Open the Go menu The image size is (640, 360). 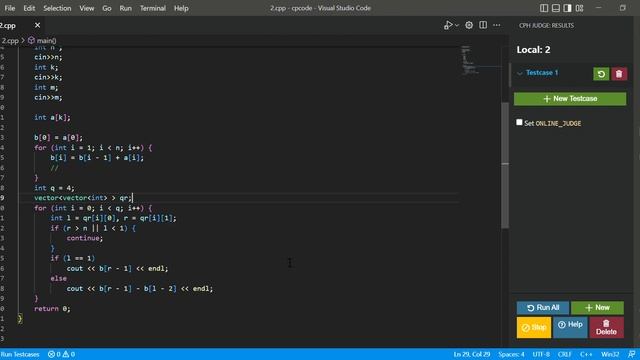[107, 8]
